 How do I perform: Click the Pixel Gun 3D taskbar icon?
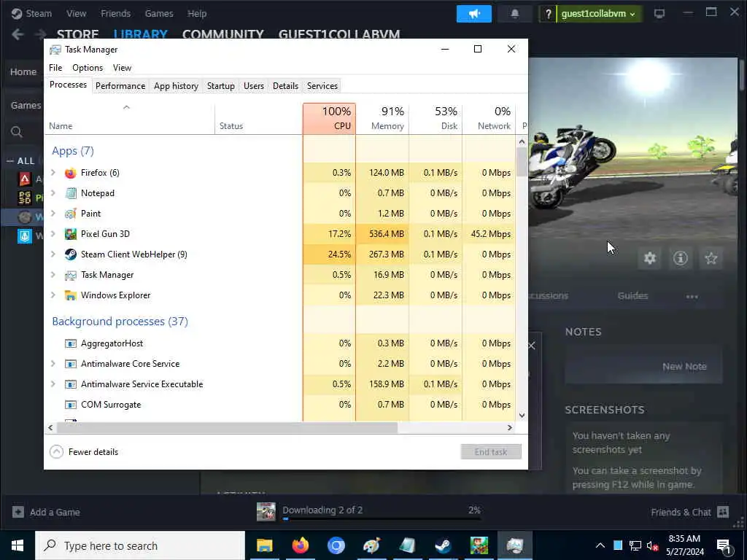click(479, 545)
